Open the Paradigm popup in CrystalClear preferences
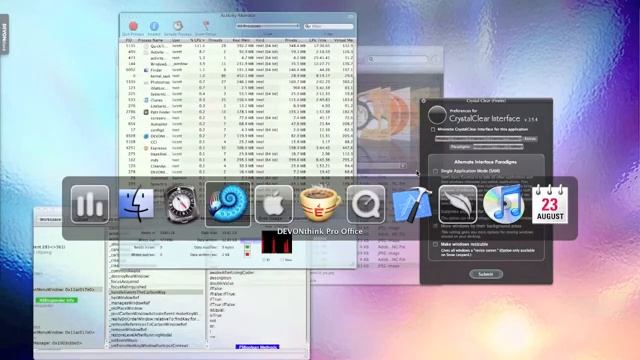The width and height of the screenshot is (640, 360). pyautogui.click(x=498, y=147)
